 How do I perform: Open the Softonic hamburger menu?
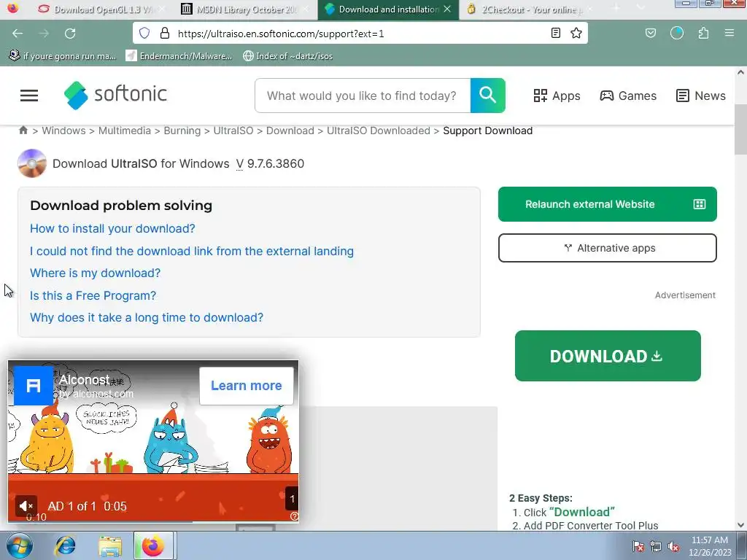(x=29, y=96)
